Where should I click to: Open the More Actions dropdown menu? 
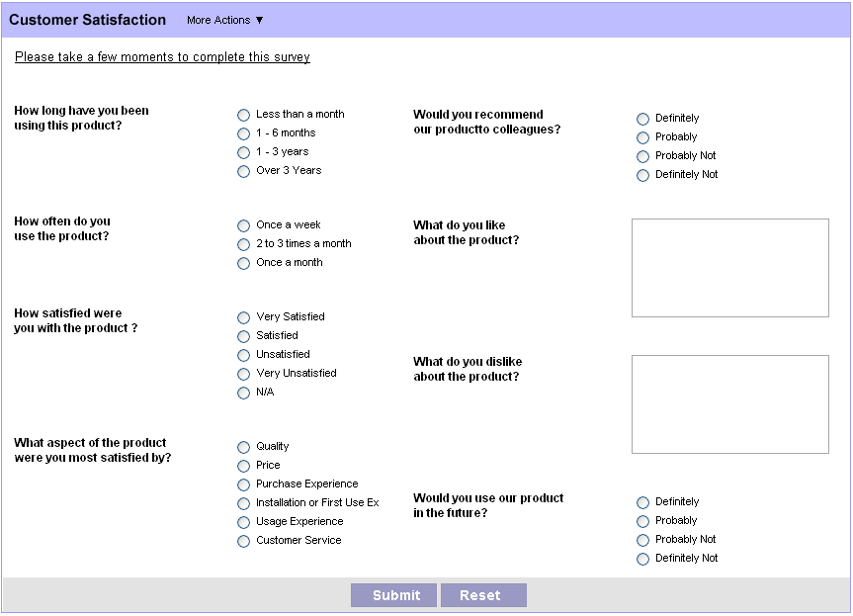coord(225,20)
